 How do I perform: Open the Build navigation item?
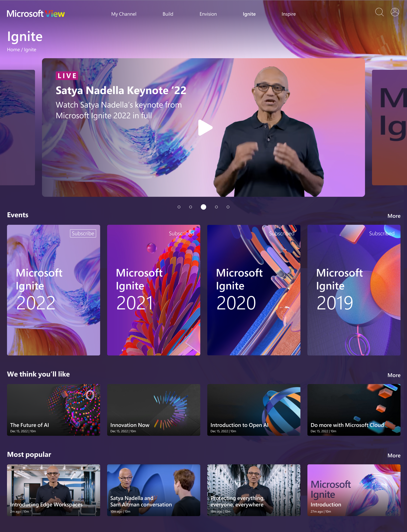click(x=168, y=14)
